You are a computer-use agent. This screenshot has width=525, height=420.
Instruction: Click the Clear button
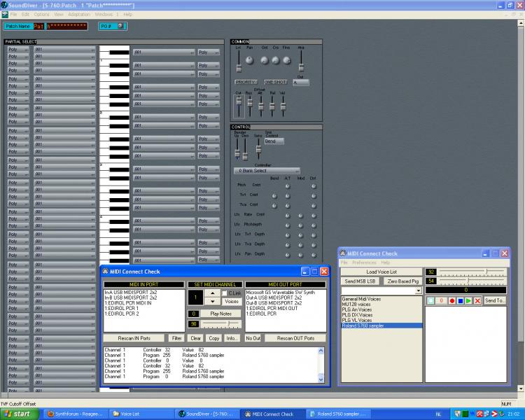(195, 338)
